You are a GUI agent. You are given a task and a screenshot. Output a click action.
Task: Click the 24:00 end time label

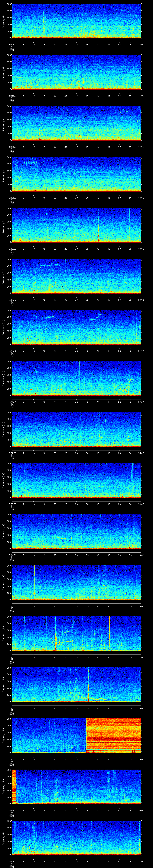click(141, 504)
